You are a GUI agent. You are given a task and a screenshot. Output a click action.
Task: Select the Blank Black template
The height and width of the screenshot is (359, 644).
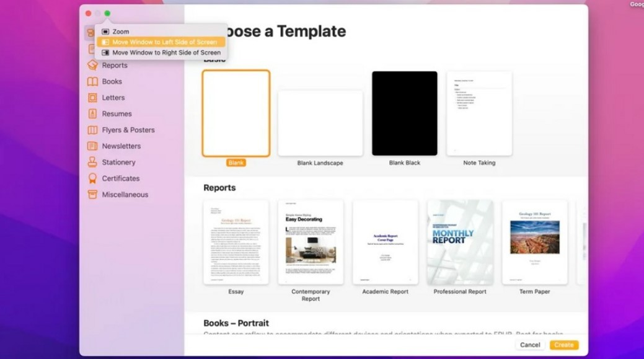(x=404, y=113)
